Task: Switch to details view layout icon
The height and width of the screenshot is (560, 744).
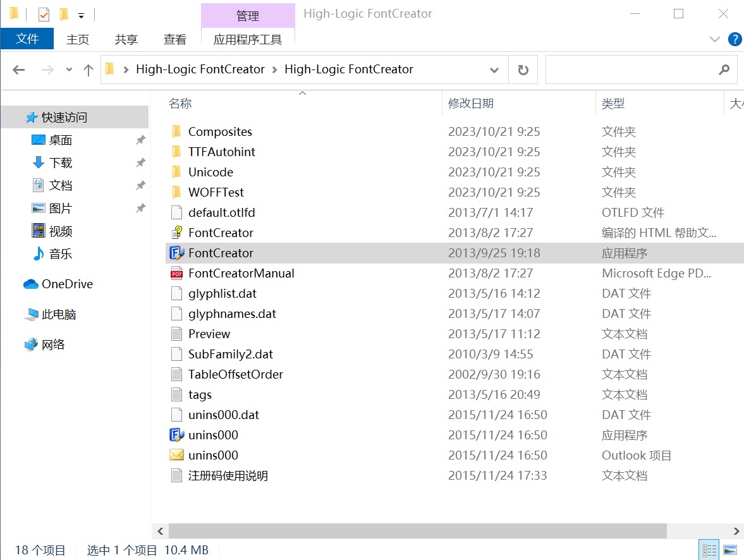Action: tap(709, 550)
